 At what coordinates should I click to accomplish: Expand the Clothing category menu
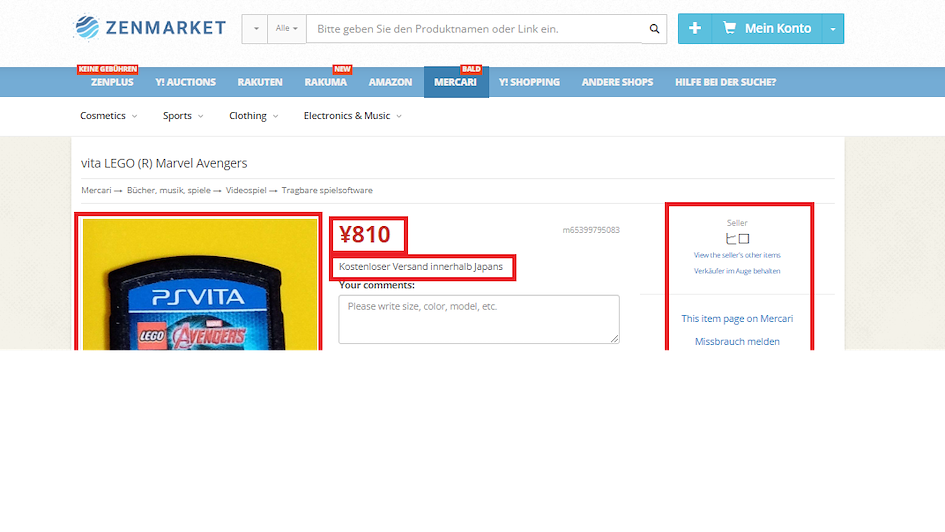coord(253,116)
